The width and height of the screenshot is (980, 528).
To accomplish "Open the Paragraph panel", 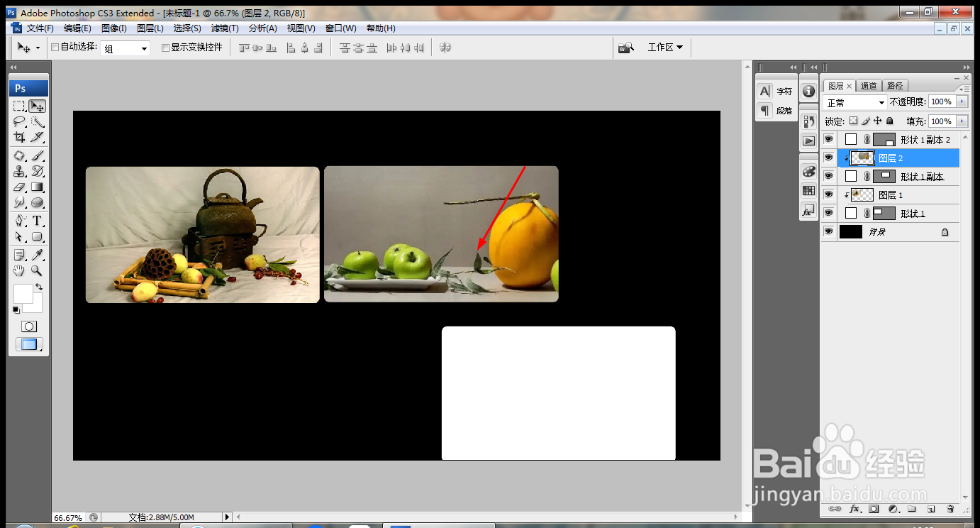I will pyautogui.click(x=776, y=110).
